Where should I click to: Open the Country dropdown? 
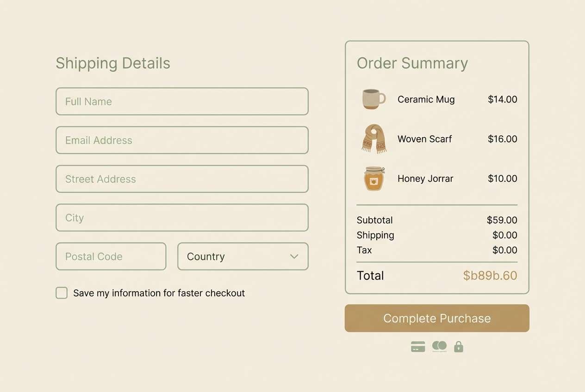point(243,256)
